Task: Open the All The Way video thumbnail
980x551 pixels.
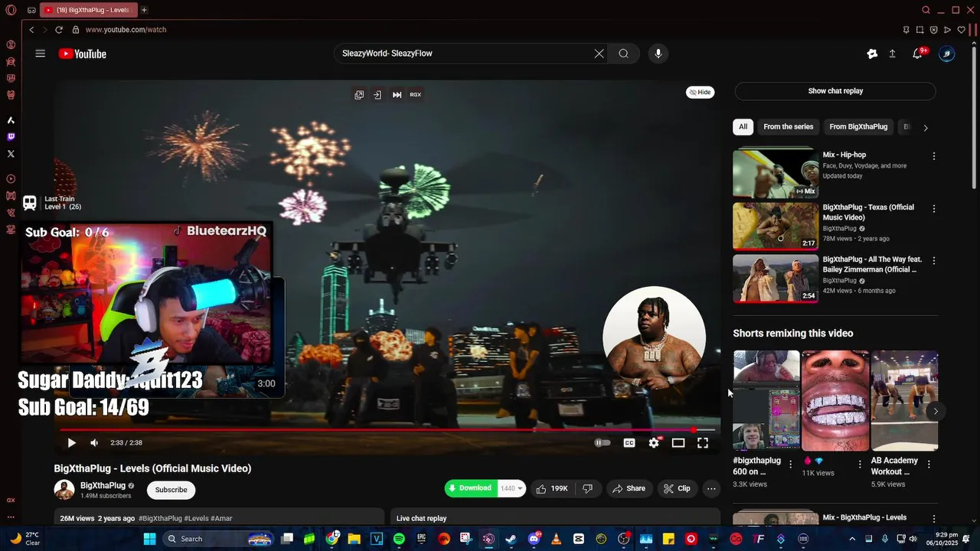Action: tap(776, 278)
